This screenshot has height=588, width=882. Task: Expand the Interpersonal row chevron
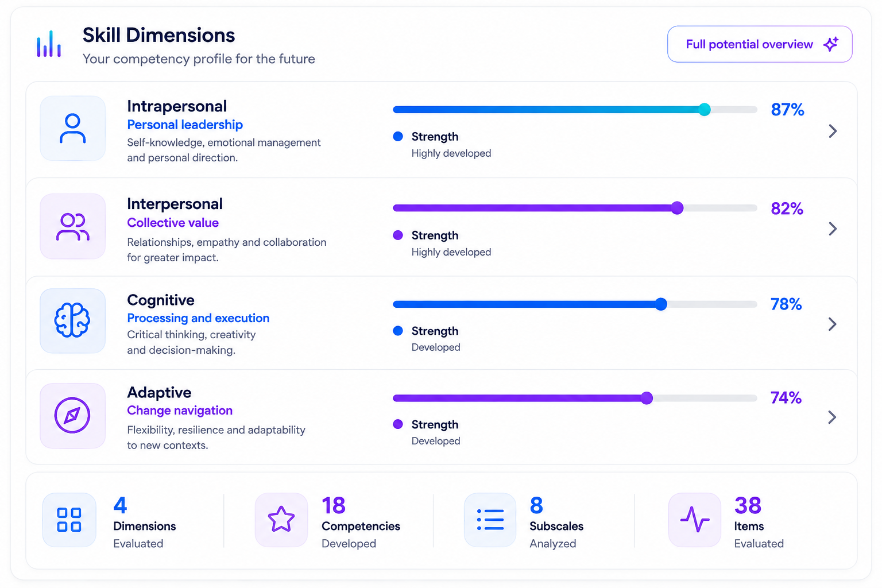pos(833,229)
